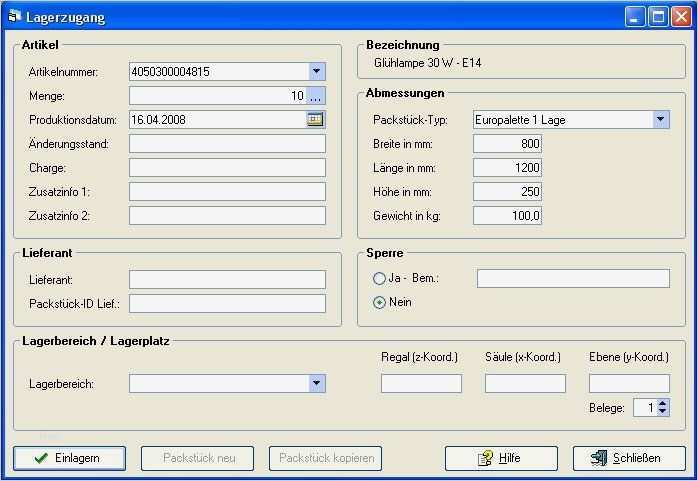Click the Säule (x-Koord.) input
Screen dimensions: 698x481
coord(525,383)
